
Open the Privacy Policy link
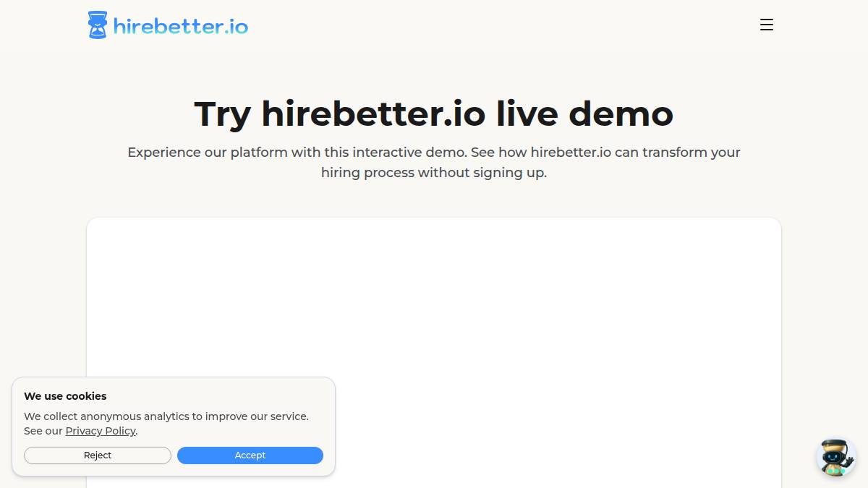pos(101,431)
